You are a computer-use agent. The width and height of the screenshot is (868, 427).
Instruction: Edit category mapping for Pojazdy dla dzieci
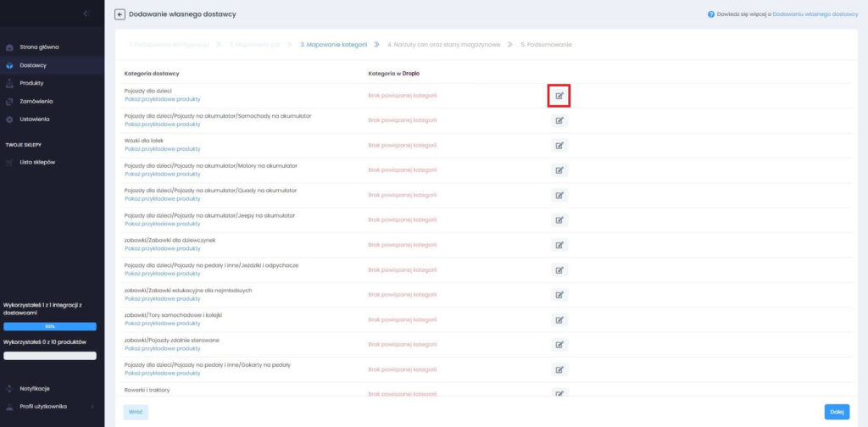click(x=559, y=96)
